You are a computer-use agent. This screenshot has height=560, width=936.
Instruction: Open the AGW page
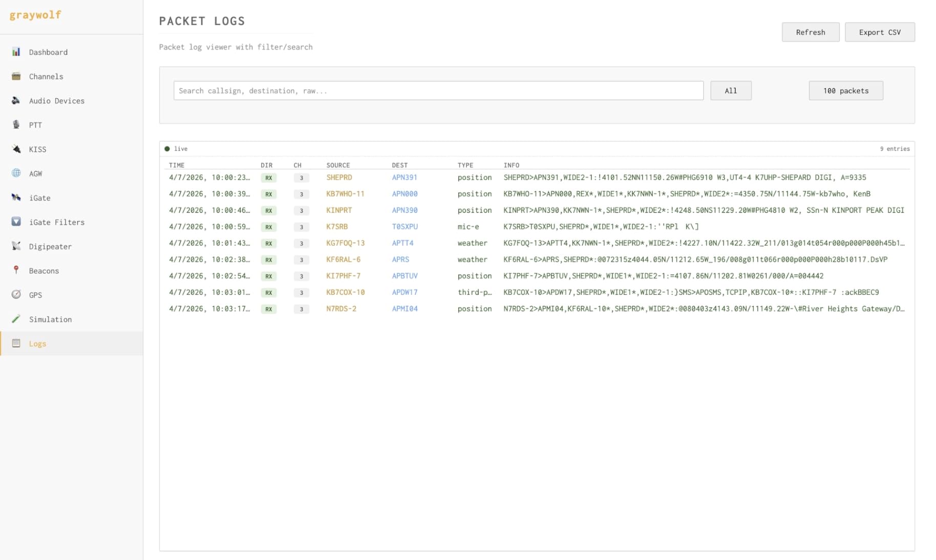pyautogui.click(x=72, y=174)
